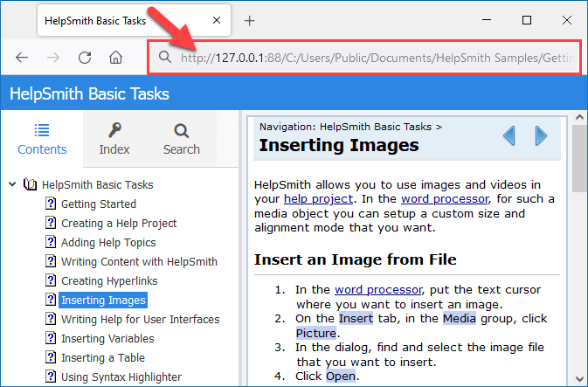
Task: Click the topic icon beside Getting Started
Action: coord(51,204)
